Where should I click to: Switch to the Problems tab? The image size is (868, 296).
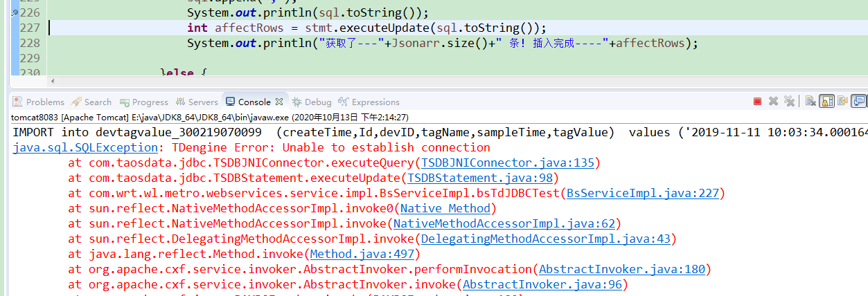tap(39, 102)
